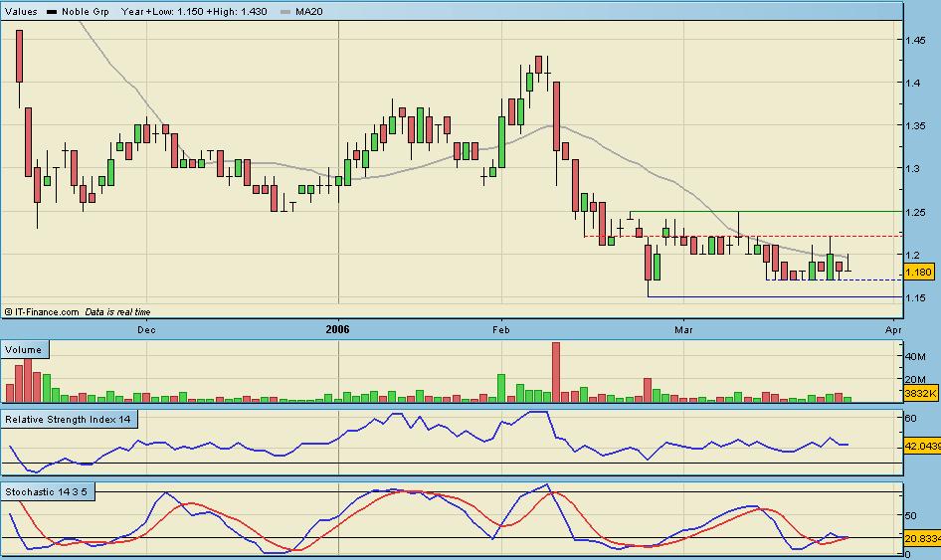Click the Data is real time notice
Image resolution: width=941 pixels, height=560 pixels.
117,312
